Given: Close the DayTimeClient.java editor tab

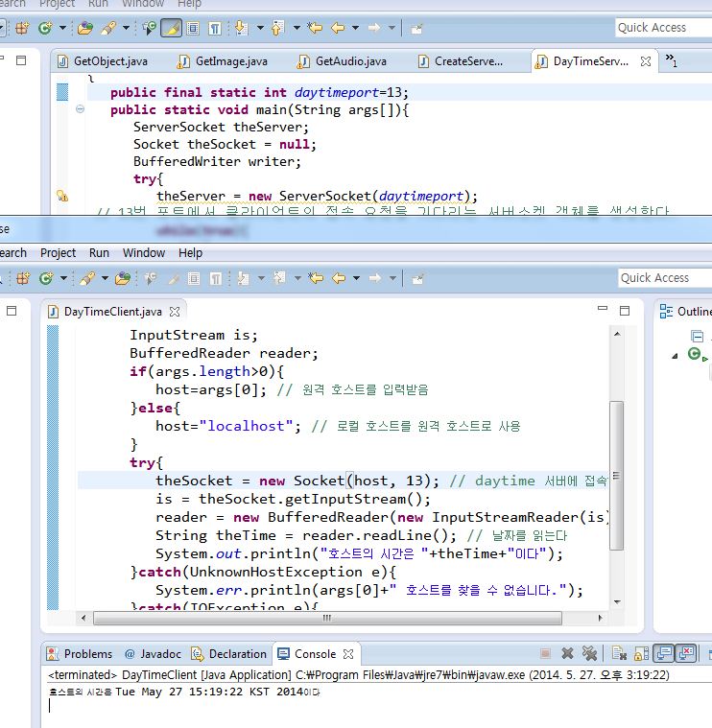Looking at the screenshot, I should tap(175, 312).
